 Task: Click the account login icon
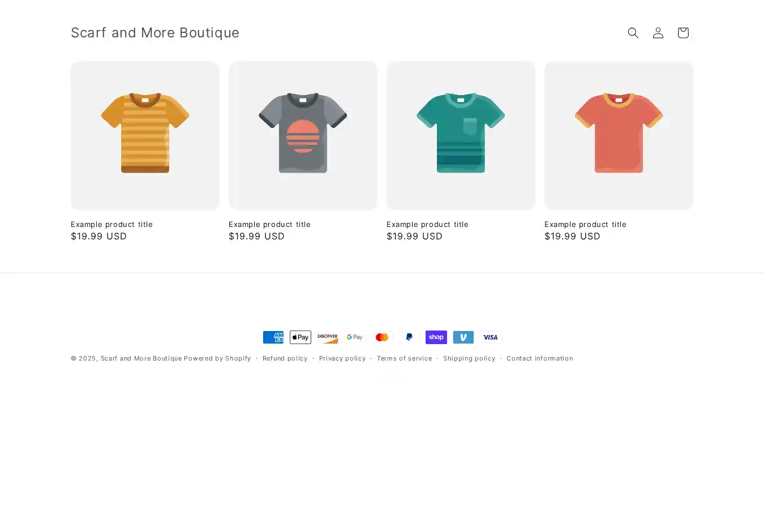point(658,33)
